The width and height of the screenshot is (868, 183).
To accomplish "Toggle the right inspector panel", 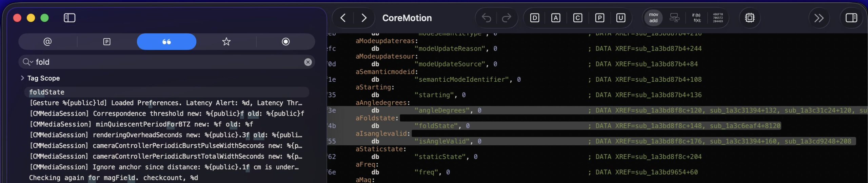I will pos(851,18).
